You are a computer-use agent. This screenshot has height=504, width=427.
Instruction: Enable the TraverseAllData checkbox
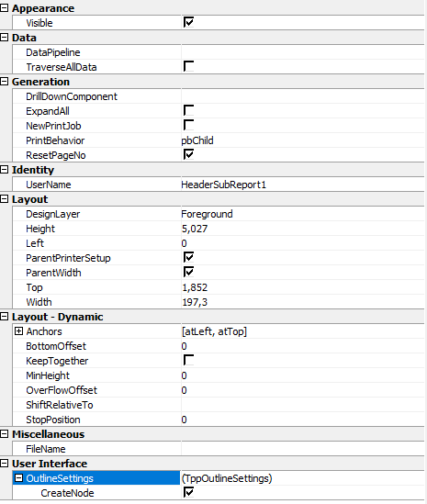tap(188, 66)
